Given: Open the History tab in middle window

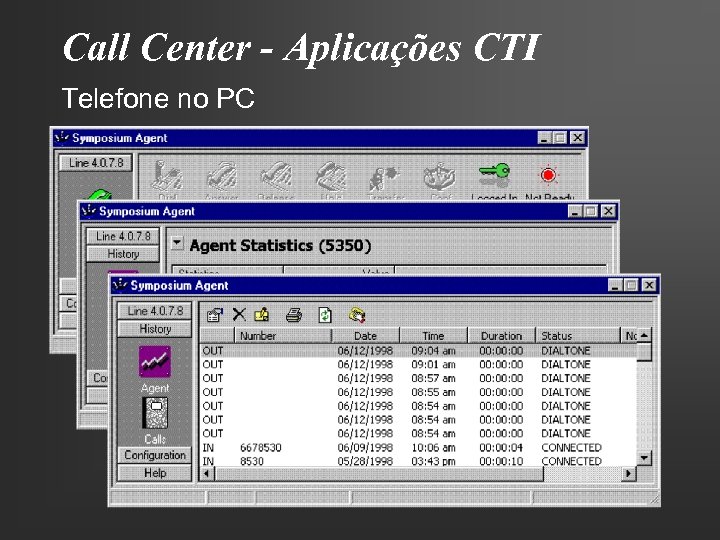Looking at the screenshot, I should (x=123, y=254).
